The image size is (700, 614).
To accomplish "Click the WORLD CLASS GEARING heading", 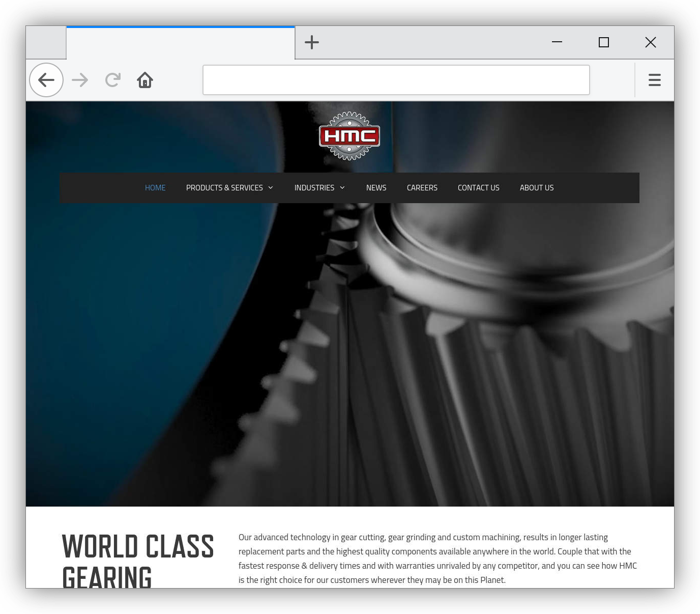I will pyautogui.click(x=138, y=560).
